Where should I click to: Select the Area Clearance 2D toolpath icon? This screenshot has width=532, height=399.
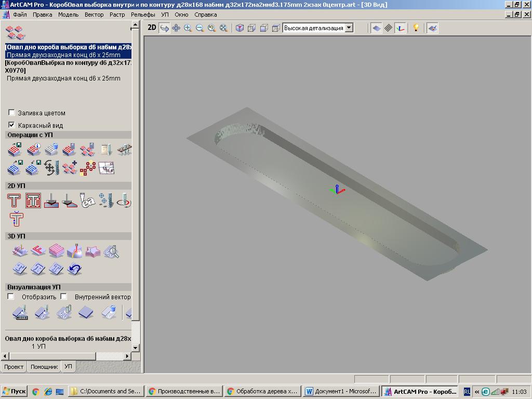click(33, 201)
